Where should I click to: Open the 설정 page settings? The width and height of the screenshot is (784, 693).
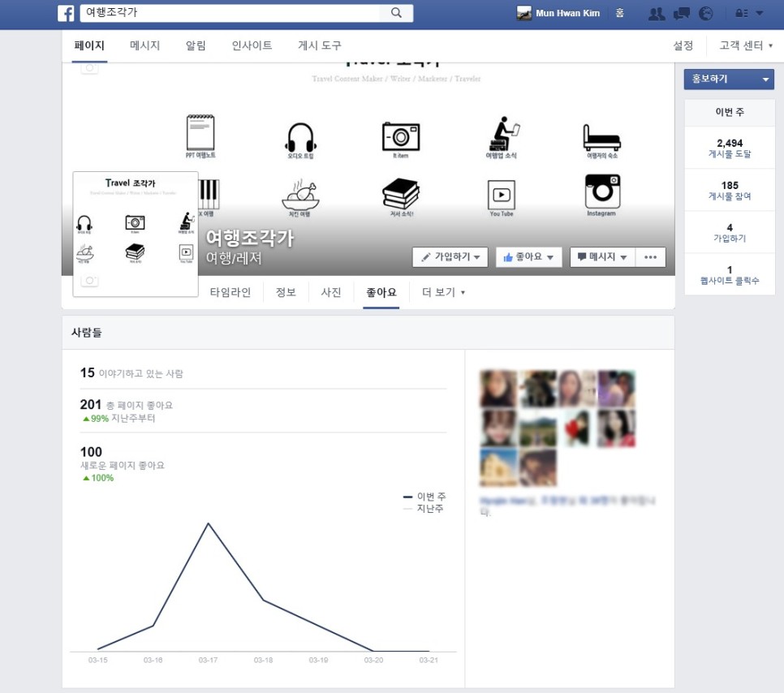683,45
